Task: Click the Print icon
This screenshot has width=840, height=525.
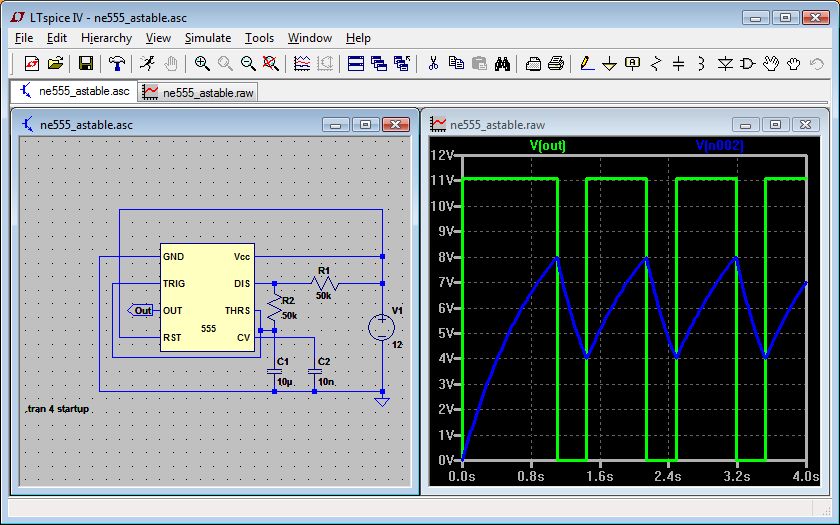Action: [556, 64]
